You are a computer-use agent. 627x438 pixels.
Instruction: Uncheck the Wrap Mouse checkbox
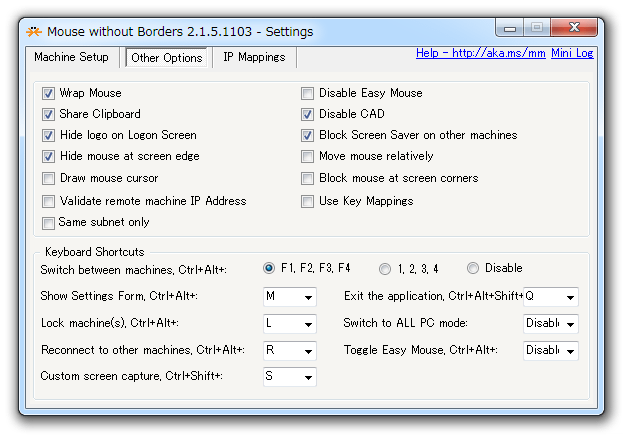(x=48, y=94)
